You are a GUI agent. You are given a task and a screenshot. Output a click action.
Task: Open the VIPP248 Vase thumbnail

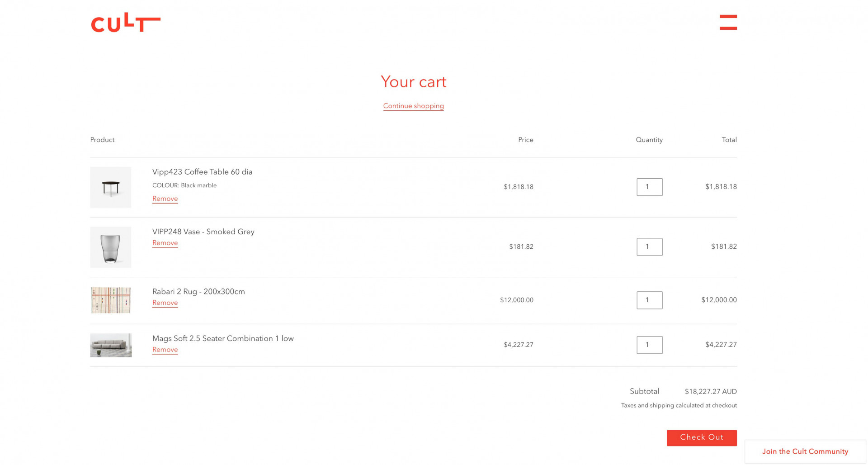[x=111, y=247]
